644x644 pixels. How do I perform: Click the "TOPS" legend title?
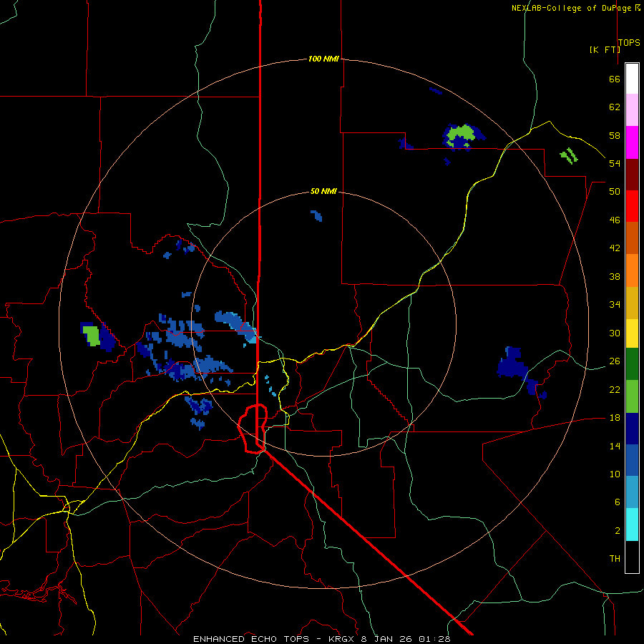pyautogui.click(x=629, y=42)
